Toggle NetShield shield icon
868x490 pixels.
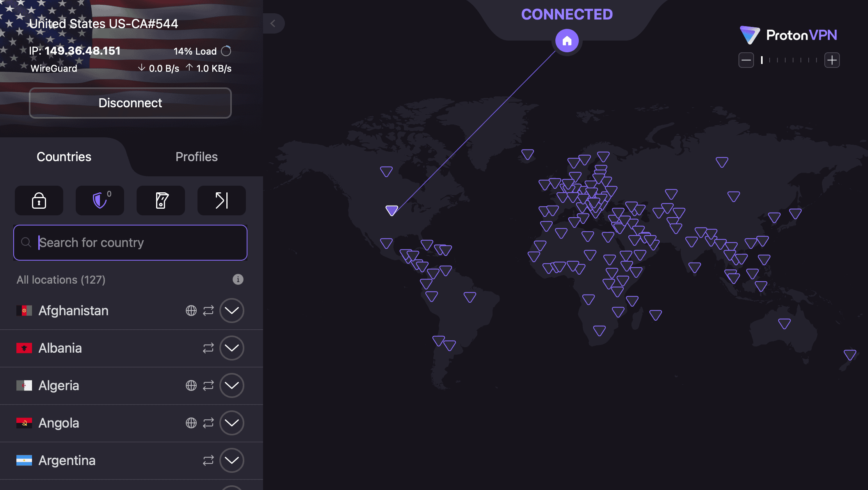pyautogui.click(x=100, y=201)
